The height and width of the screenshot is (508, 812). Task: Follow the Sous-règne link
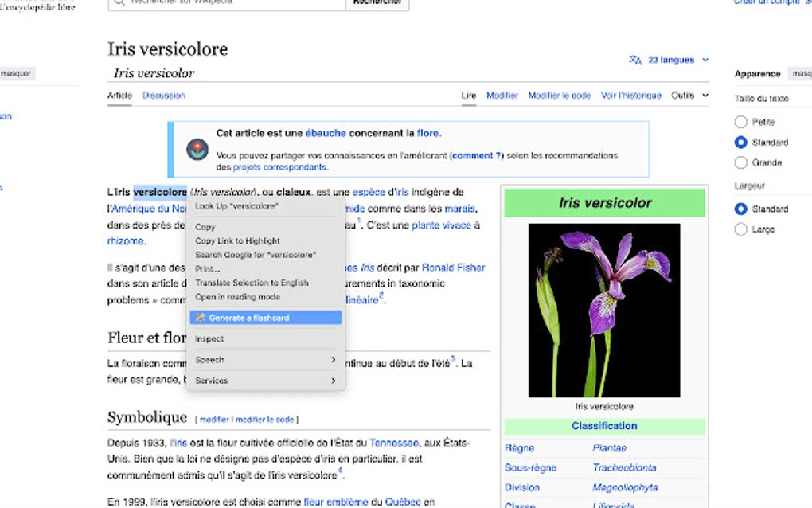(x=530, y=467)
